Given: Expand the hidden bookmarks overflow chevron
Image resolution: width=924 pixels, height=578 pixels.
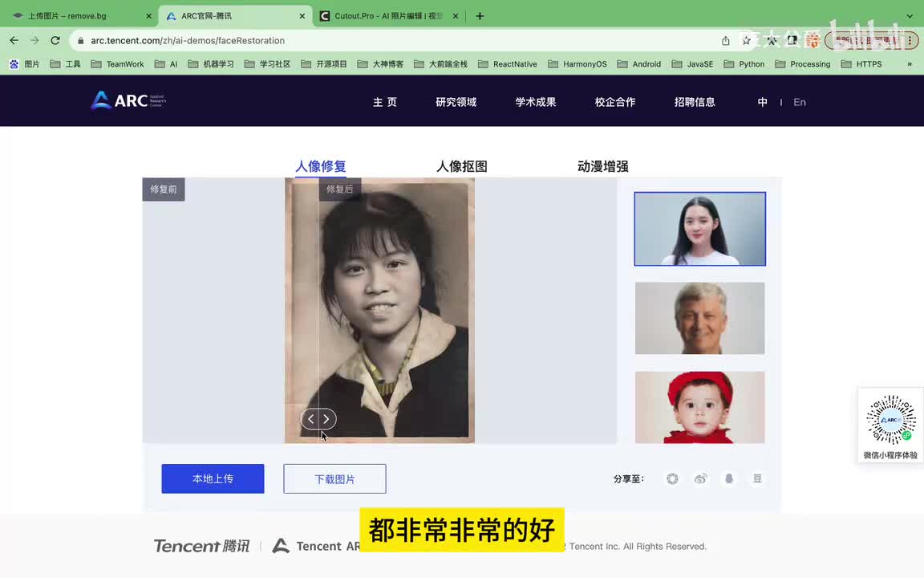Looking at the screenshot, I should point(910,64).
